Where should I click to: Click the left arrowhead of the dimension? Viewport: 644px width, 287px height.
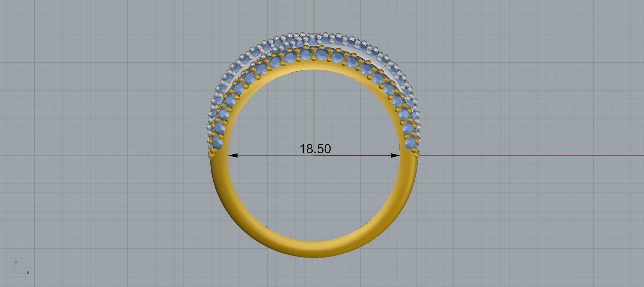tap(233, 156)
